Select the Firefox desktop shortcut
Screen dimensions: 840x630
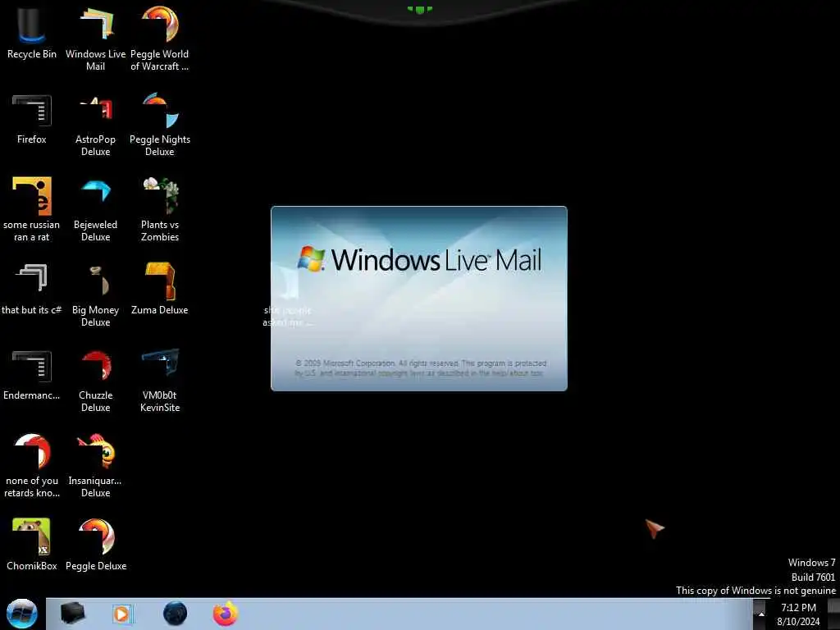32,119
